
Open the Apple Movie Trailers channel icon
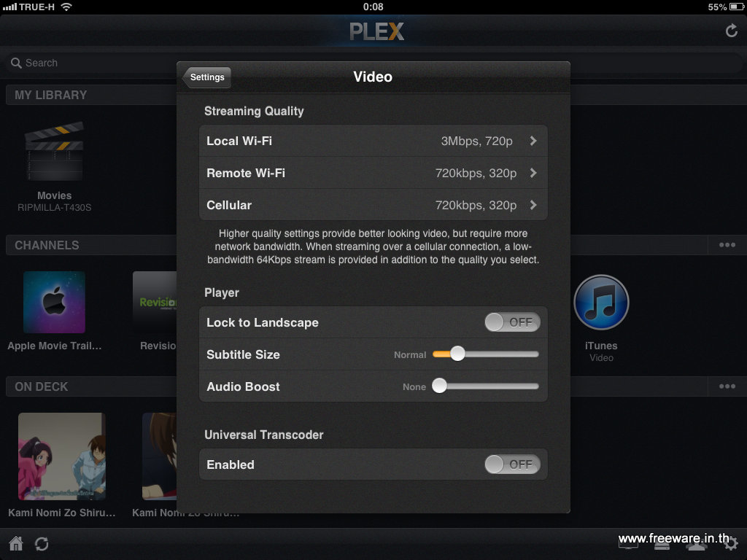(54, 302)
